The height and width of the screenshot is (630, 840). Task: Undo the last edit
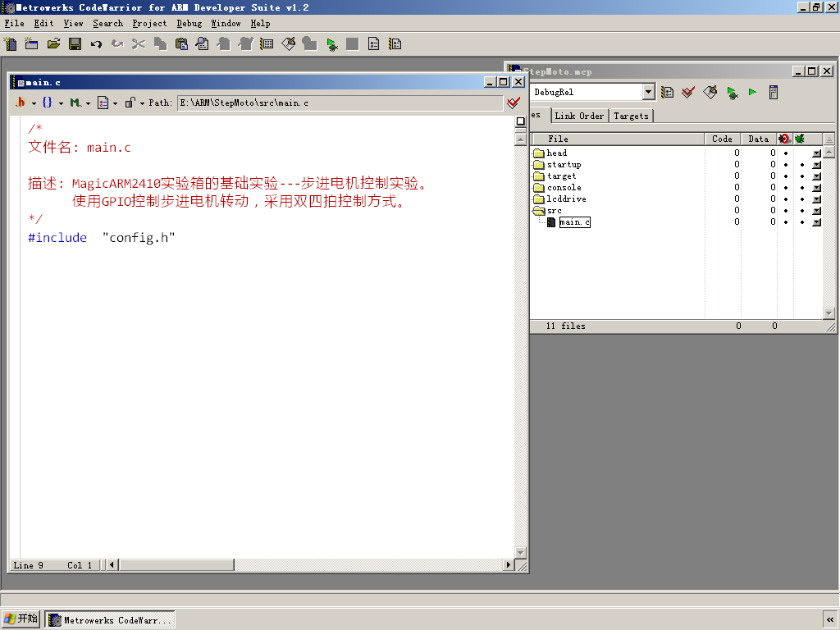pos(96,44)
